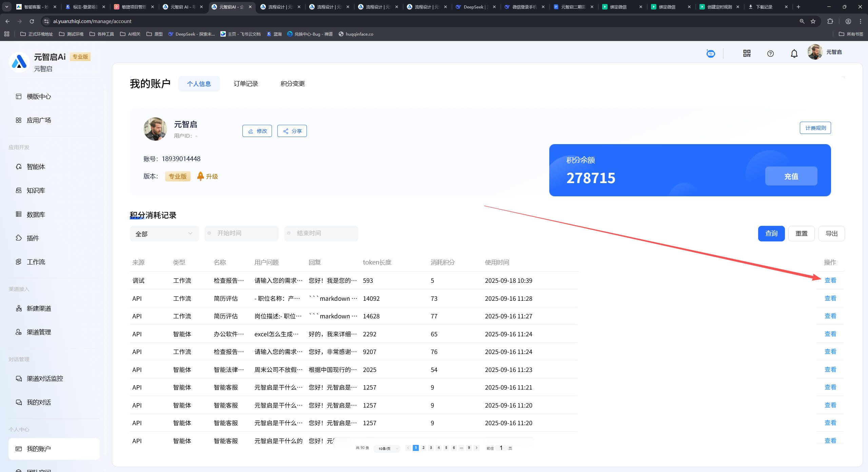The width and height of the screenshot is (868, 472).
Task: Go to 工作流 in sidebar
Action: (x=36, y=262)
